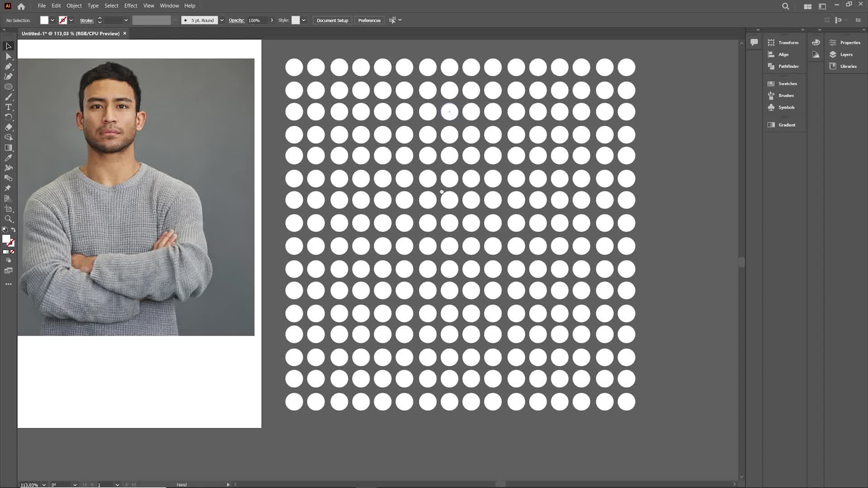This screenshot has width=868, height=488.
Task: Open the 5 pt. Round brush dropdown
Action: pos(222,20)
